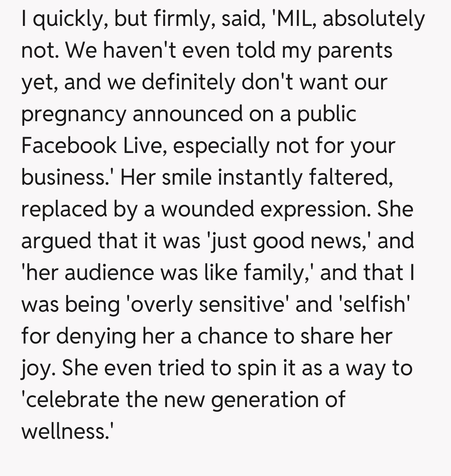Click the word 'Facebook'
Image resolution: width=451 pixels, height=476 pixels.
point(69,145)
